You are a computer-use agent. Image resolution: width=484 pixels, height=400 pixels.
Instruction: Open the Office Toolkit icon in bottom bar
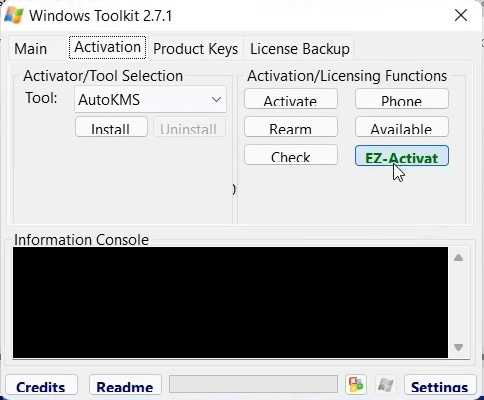tap(356, 385)
